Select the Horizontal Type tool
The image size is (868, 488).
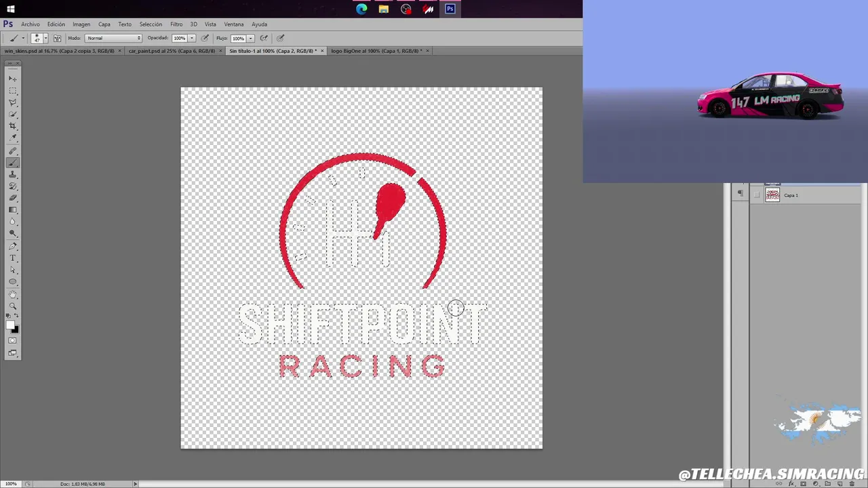pos(13,258)
